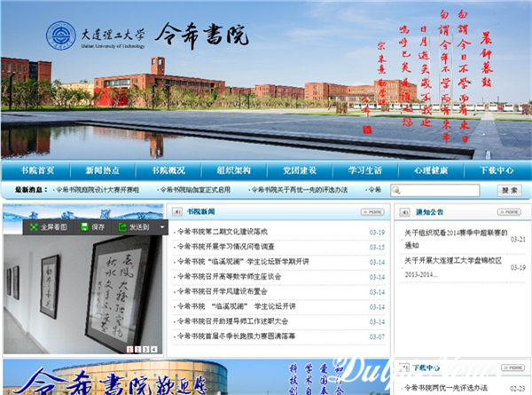Open download 令希书院两优一先评选办法
Screen dimensions: 532x395
(x=446, y=388)
